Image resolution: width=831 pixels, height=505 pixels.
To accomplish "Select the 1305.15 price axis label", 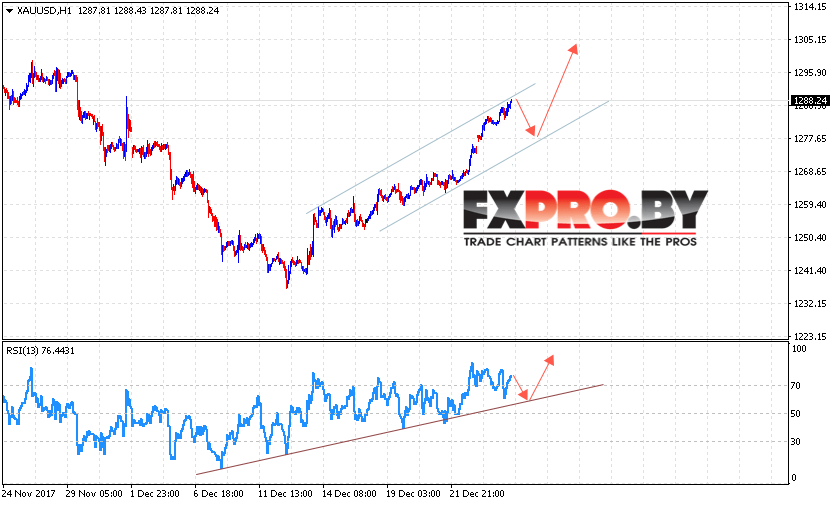I will [x=810, y=39].
